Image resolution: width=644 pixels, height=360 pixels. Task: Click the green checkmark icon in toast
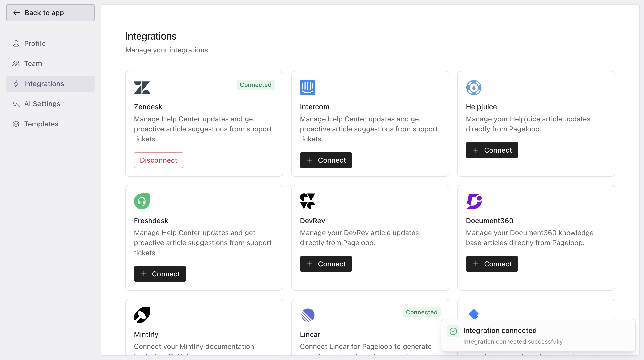[x=453, y=331]
